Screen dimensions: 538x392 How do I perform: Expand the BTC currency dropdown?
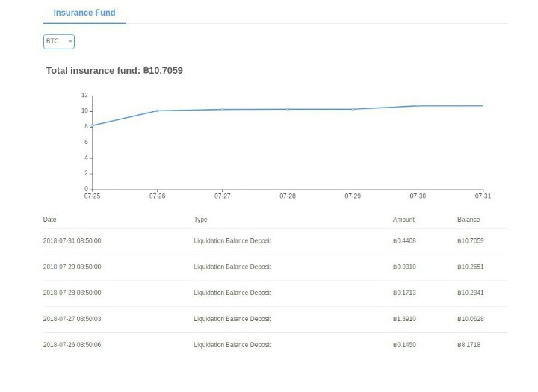[59, 42]
